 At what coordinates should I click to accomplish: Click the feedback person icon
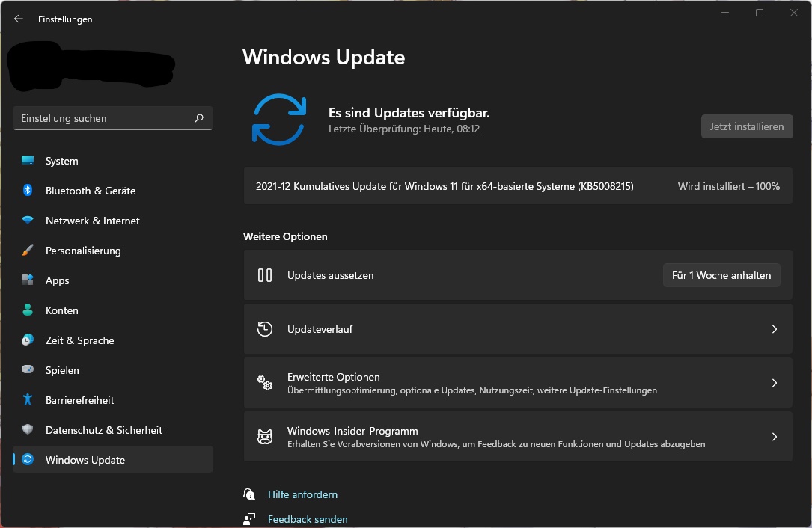pyautogui.click(x=249, y=519)
